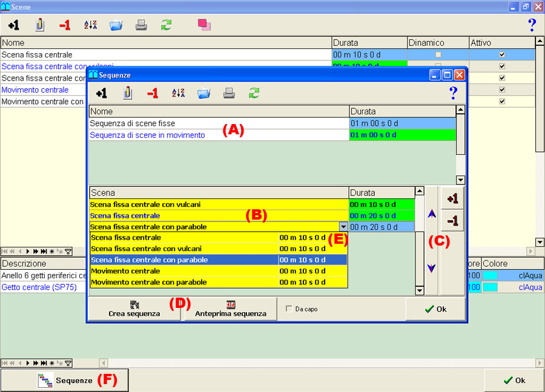The image size is (545, 392).
Task: Choose 'Movimento centrale' in the dropdown list
Action: 219,271
